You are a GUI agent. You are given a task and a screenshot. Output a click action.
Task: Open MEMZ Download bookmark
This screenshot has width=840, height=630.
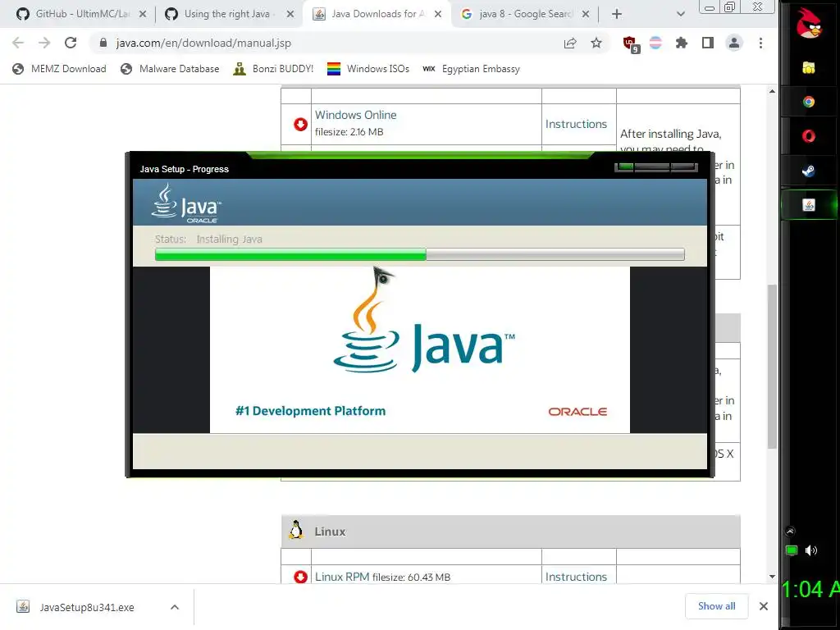point(59,69)
